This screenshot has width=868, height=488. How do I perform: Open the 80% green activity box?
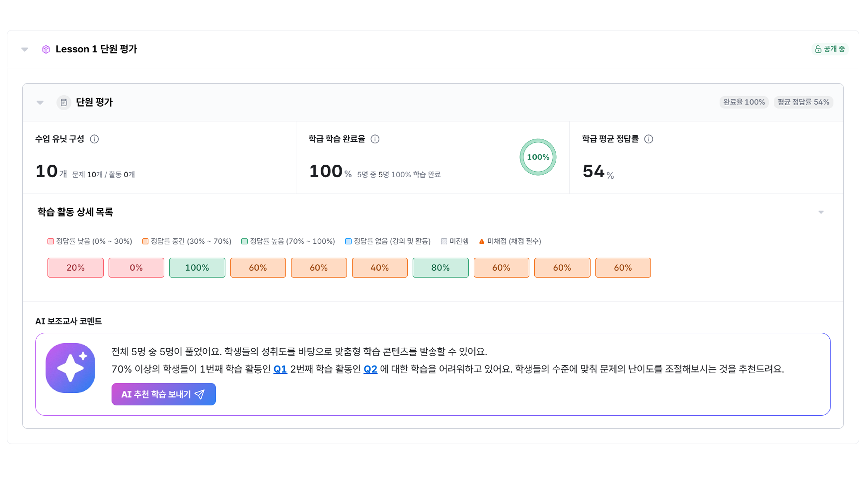[441, 268]
